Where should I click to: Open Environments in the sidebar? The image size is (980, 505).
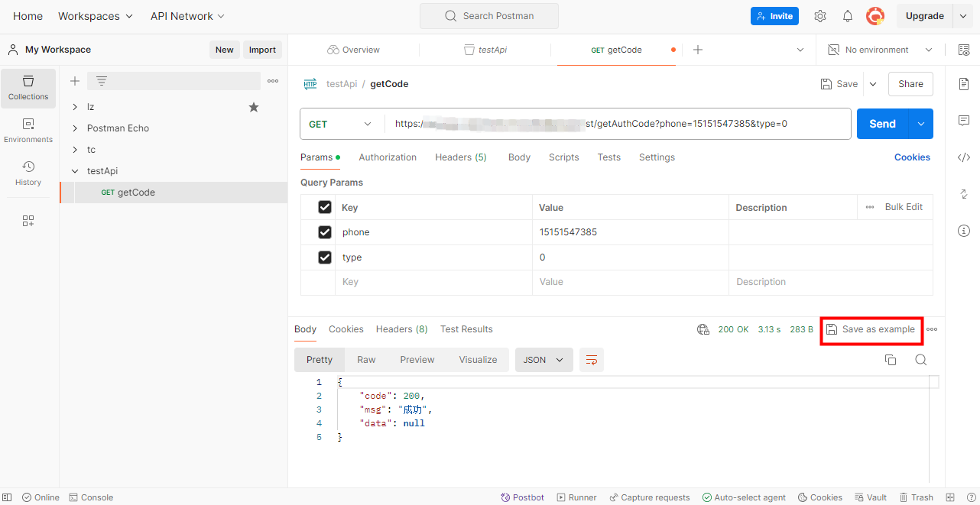pos(28,131)
